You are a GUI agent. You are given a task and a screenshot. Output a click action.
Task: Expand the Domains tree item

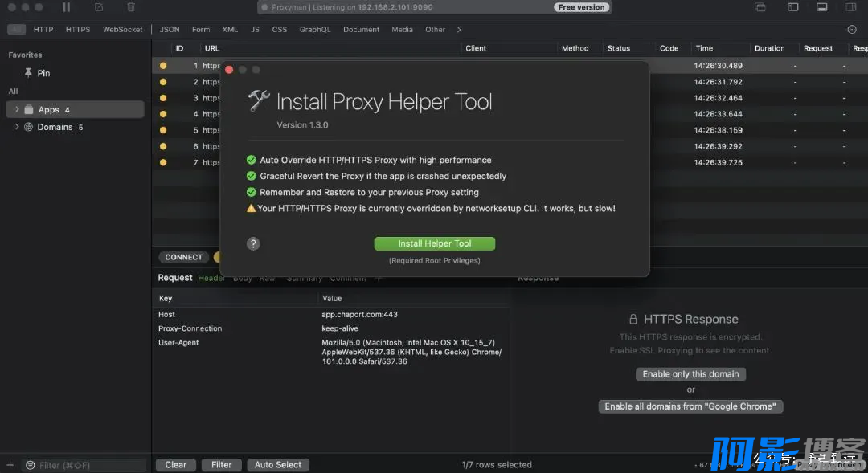click(17, 127)
